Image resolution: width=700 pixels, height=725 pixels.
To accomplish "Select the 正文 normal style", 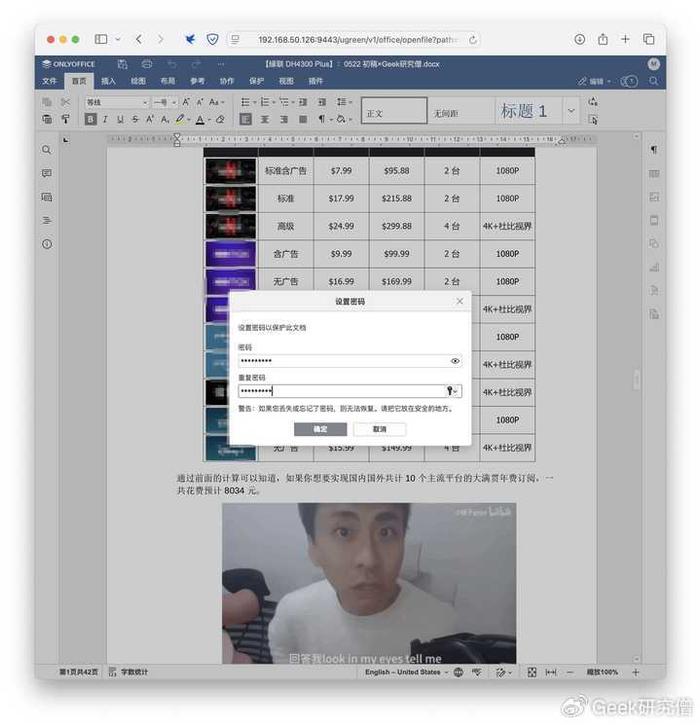I will [394, 111].
